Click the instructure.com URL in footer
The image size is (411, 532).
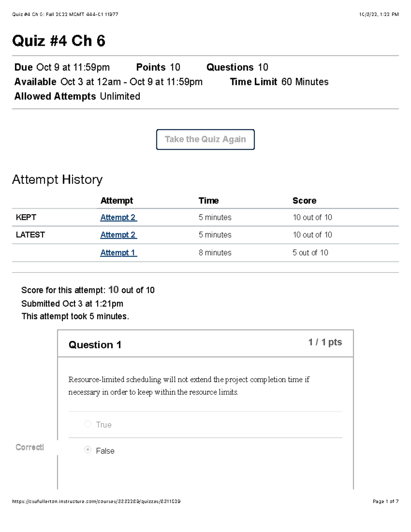point(96,502)
